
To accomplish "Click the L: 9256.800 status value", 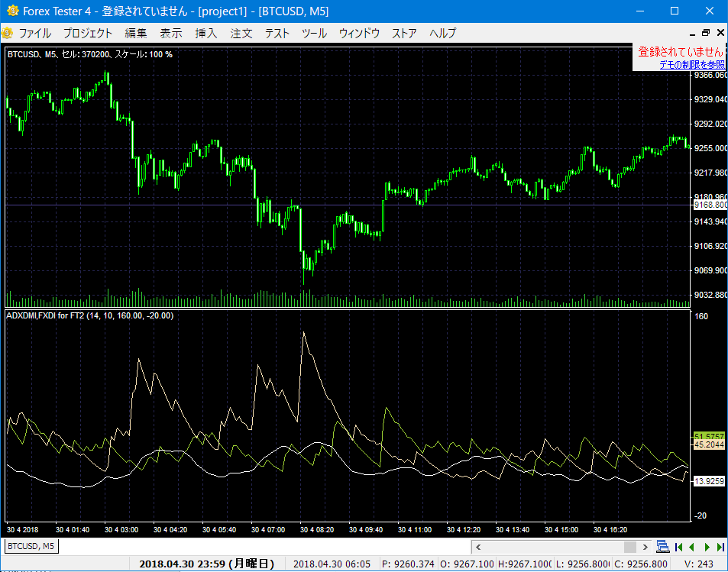I will point(583,564).
